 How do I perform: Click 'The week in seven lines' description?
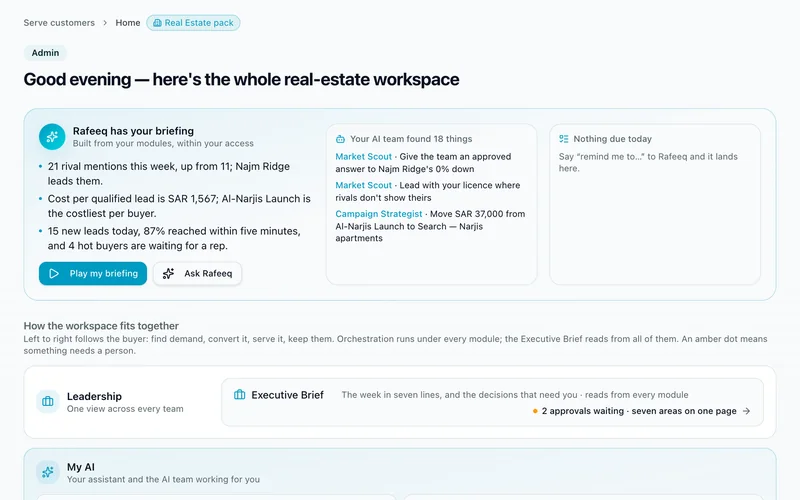pos(515,395)
